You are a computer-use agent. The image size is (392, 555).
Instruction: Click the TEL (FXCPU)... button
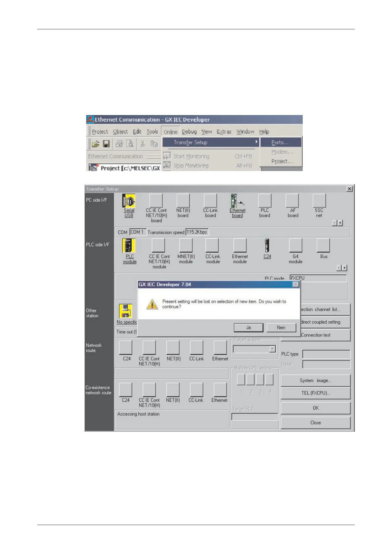coord(316,393)
